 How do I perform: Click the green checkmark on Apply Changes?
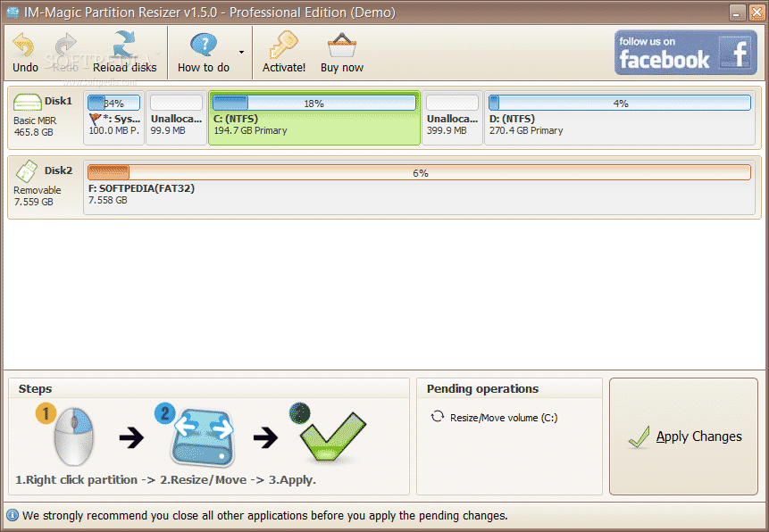click(639, 436)
